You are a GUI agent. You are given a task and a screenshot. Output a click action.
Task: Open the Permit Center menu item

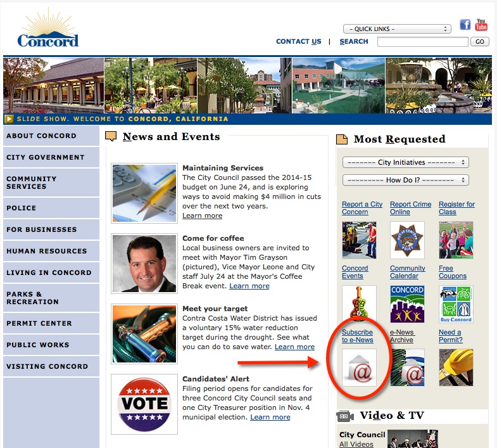(51, 323)
